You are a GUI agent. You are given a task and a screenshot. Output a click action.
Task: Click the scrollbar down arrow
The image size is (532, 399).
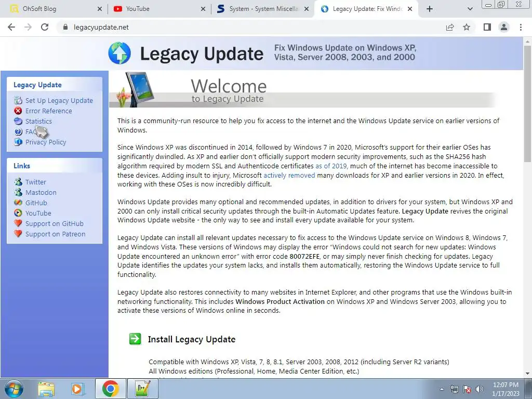click(x=527, y=373)
